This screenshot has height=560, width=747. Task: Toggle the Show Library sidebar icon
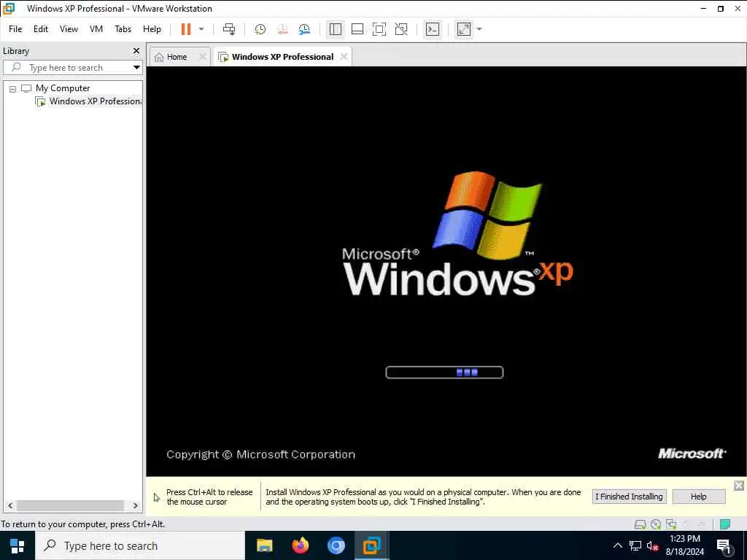pyautogui.click(x=336, y=29)
